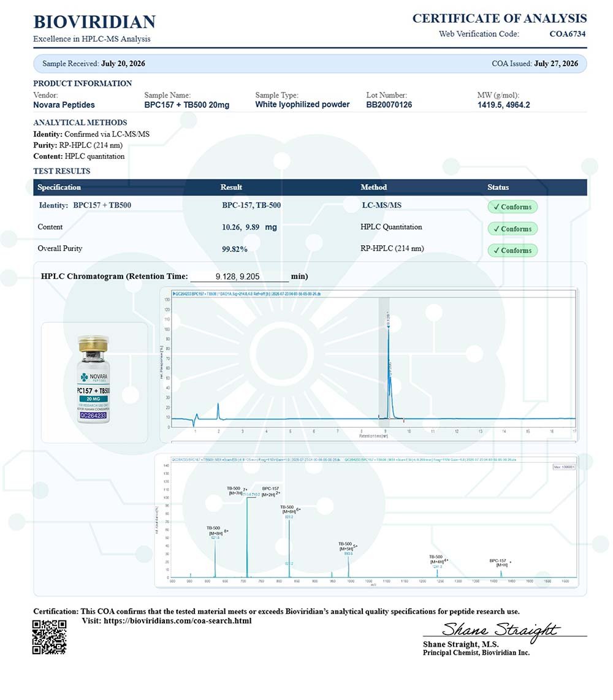Click the TB-500 [M+5H] peak label
This screenshot has height=700, width=613.
348,546
